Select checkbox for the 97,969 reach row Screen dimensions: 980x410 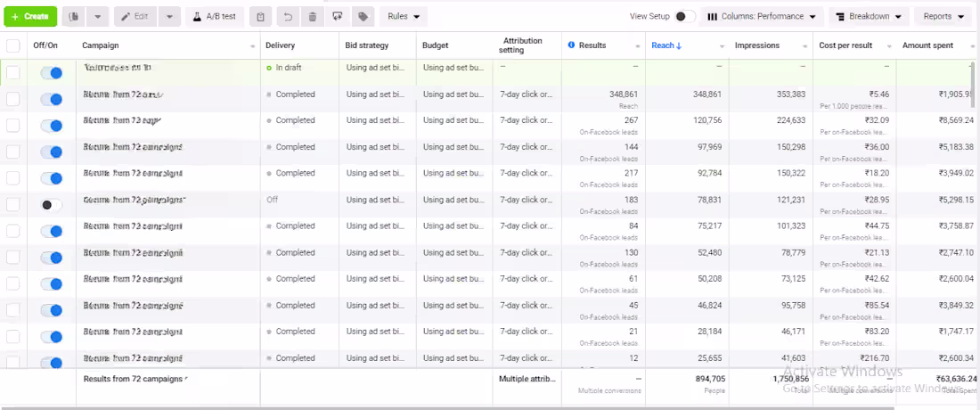tap(12, 152)
